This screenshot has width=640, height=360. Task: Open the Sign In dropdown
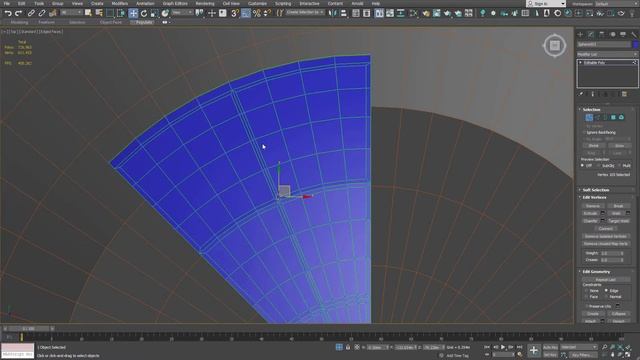tap(546, 3)
